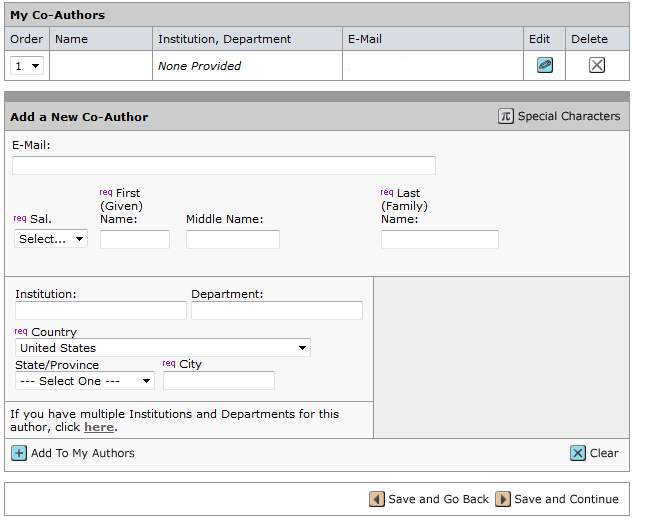
Task: Click the Institution text box
Action: 101,311
